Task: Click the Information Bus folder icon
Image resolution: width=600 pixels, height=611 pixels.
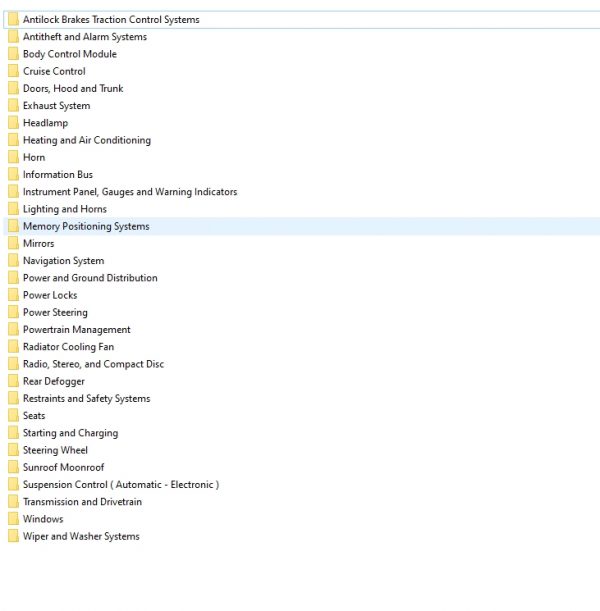Action: point(13,175)
